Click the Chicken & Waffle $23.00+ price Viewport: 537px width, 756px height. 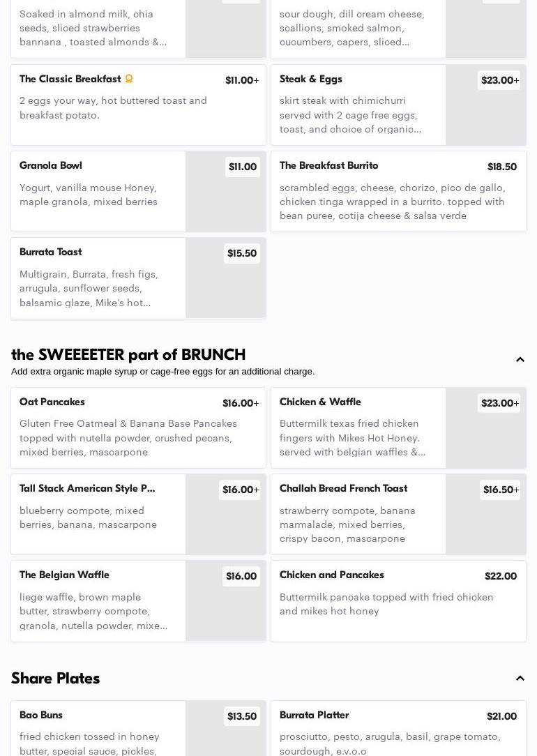pyautogui.click(x=499, y=404)
